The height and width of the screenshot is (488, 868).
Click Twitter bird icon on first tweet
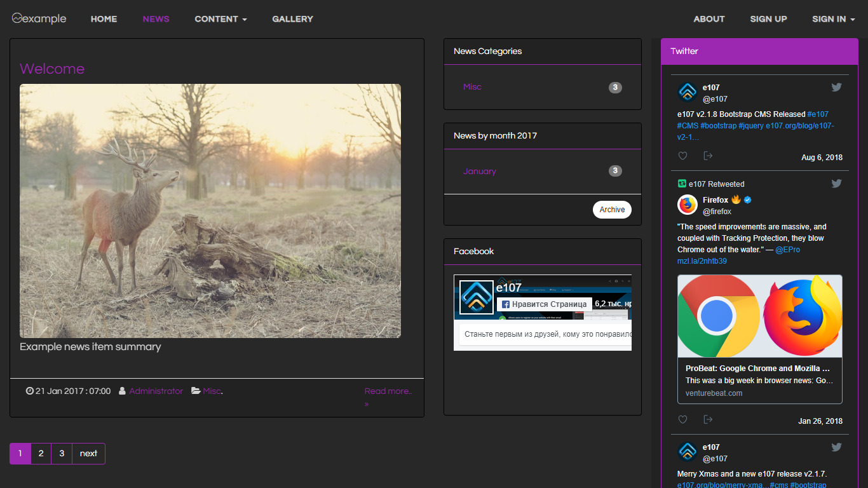click(x=836, y=87)
